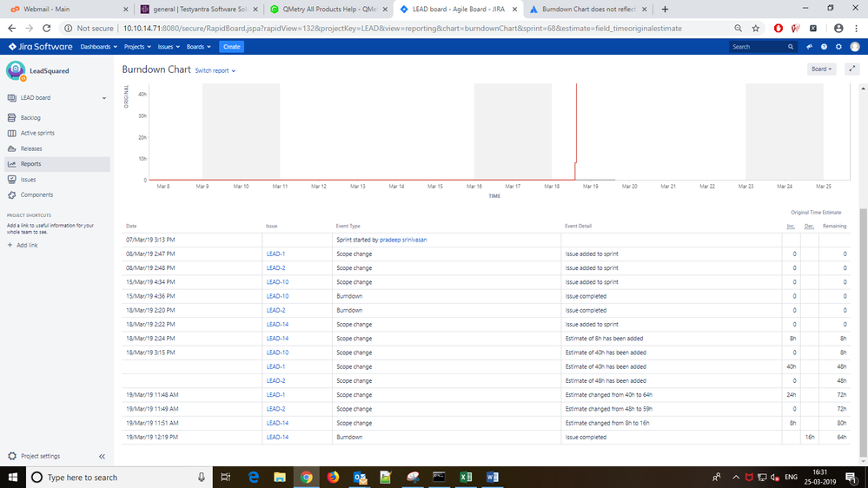
Task: Open the Boards dropdown menu
Action: (198, 47)
